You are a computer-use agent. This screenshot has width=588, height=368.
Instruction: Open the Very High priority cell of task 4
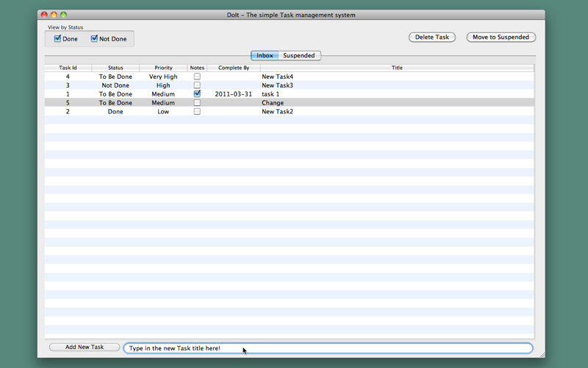click(x=163, y=77)
